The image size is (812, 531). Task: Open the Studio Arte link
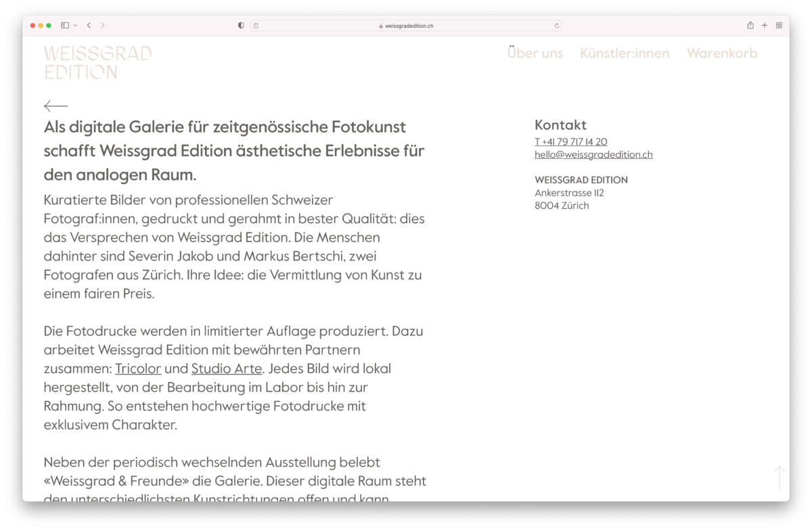click(x=226, y=369)
